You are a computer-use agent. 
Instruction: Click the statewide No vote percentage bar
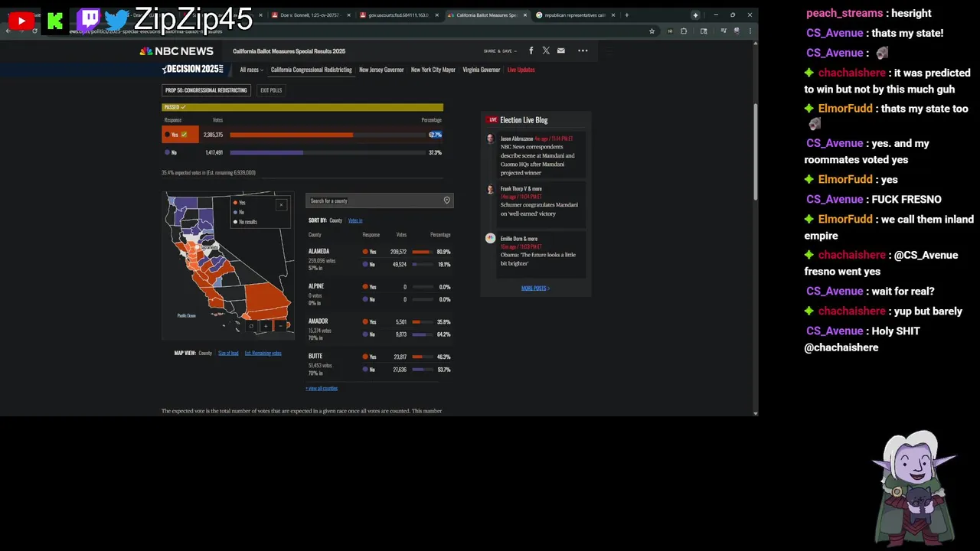327,152
